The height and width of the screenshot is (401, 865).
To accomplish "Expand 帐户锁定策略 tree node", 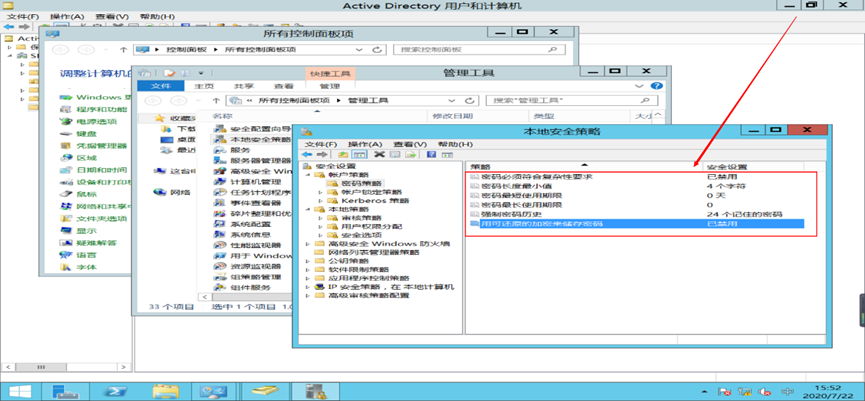I will click(321, 192).
